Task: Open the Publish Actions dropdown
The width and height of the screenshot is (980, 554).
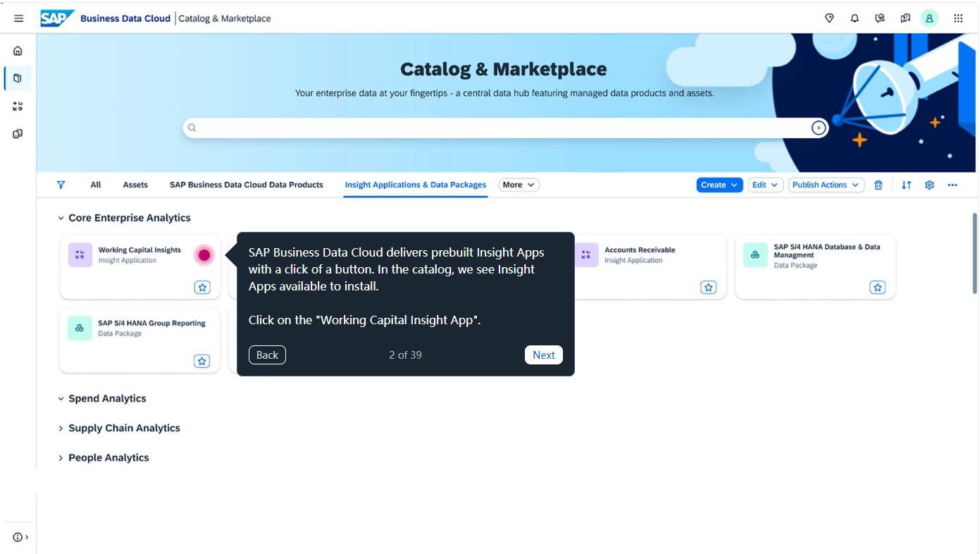Action: 826,185
